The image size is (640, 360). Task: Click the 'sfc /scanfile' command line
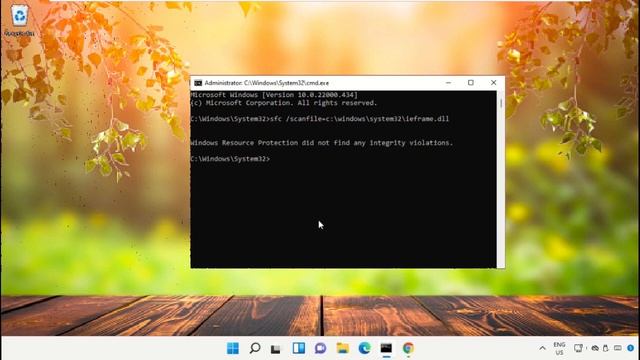(320, 119)
